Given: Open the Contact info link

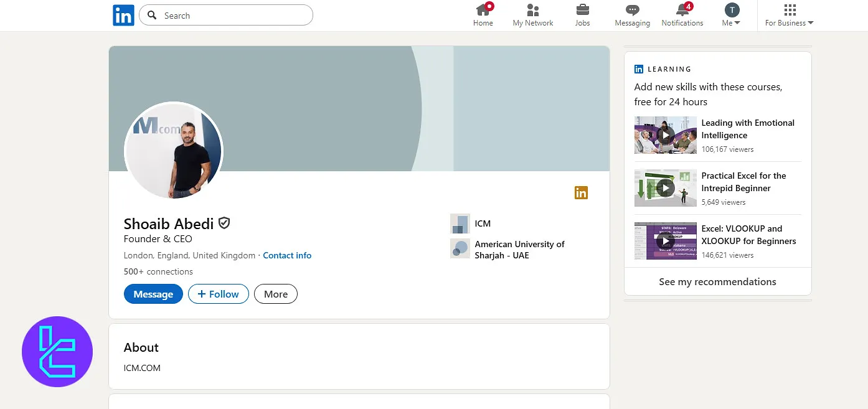Looking at the screenshot, I should click(287, 255).
